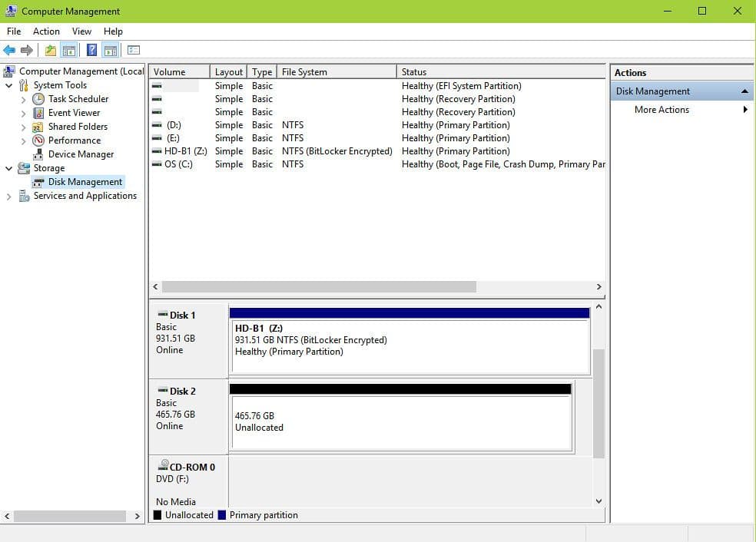Select the Disk 1 label block
Screen dimensions: 756x542
tap(188, 341)
